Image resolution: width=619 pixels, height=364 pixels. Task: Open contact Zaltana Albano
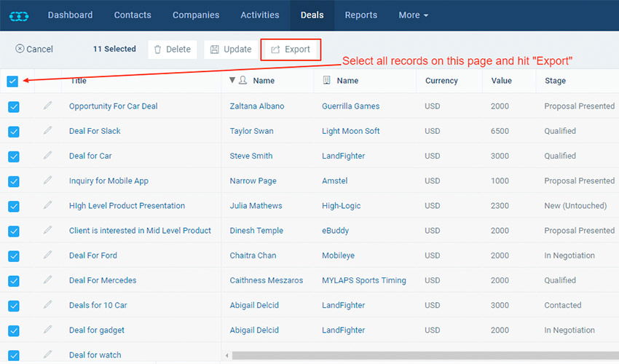[x=257, y=106]
